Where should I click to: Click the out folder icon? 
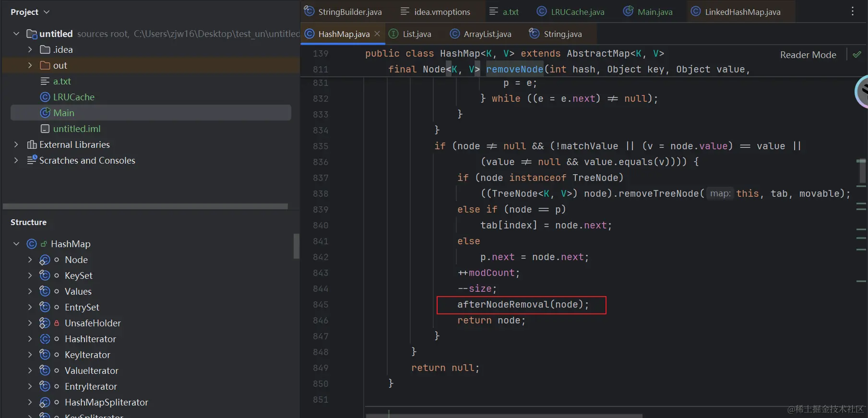tap(45, 65)
